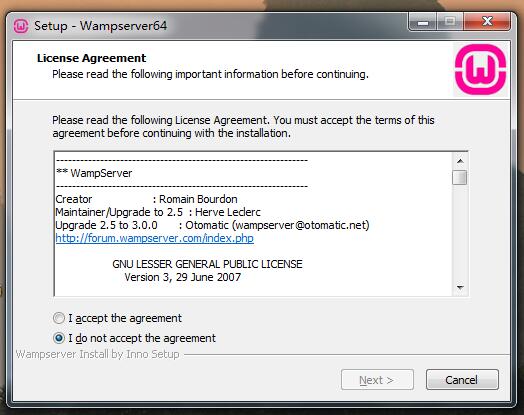This screenshot has width=524, height=415.
Task: Select "I accept the agreement"
Action: pyautogui.click(x=59, y=318)
